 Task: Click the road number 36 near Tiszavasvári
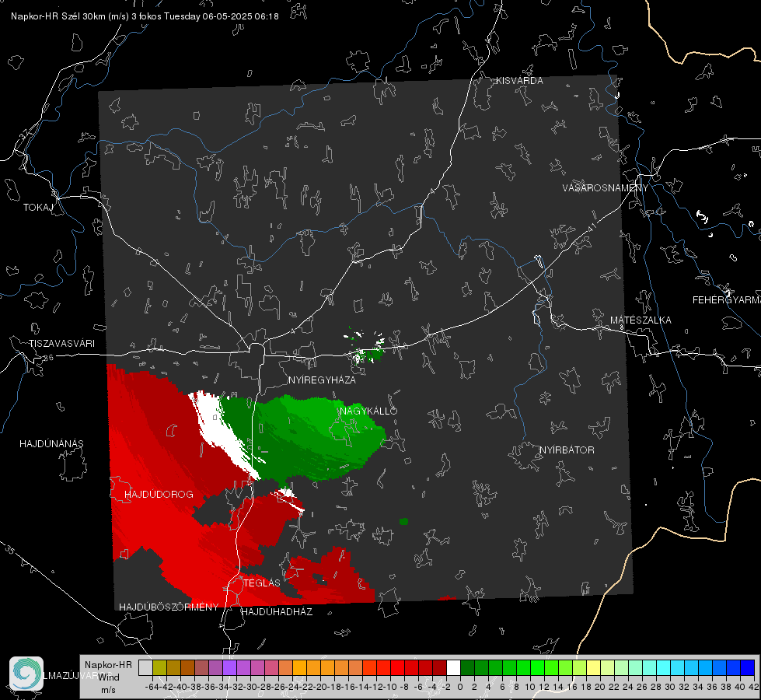48,358
